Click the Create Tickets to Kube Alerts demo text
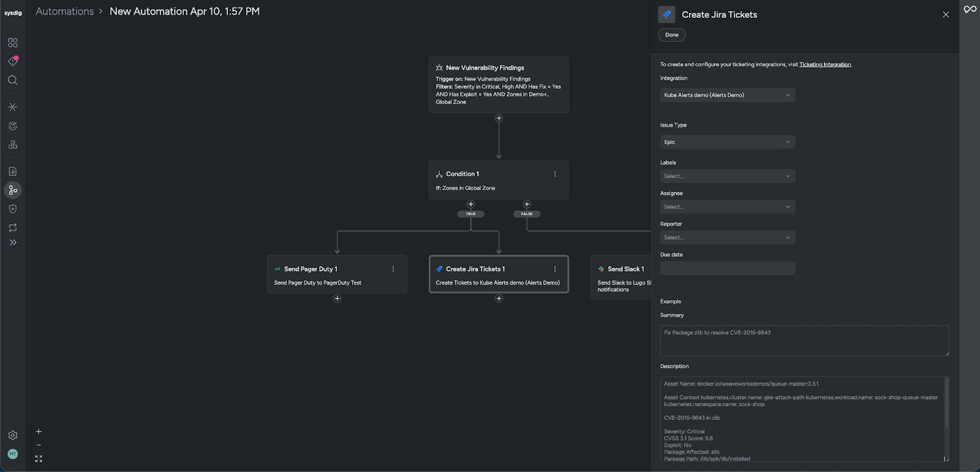This screenshot has width=980, height=472. point(497,283)
